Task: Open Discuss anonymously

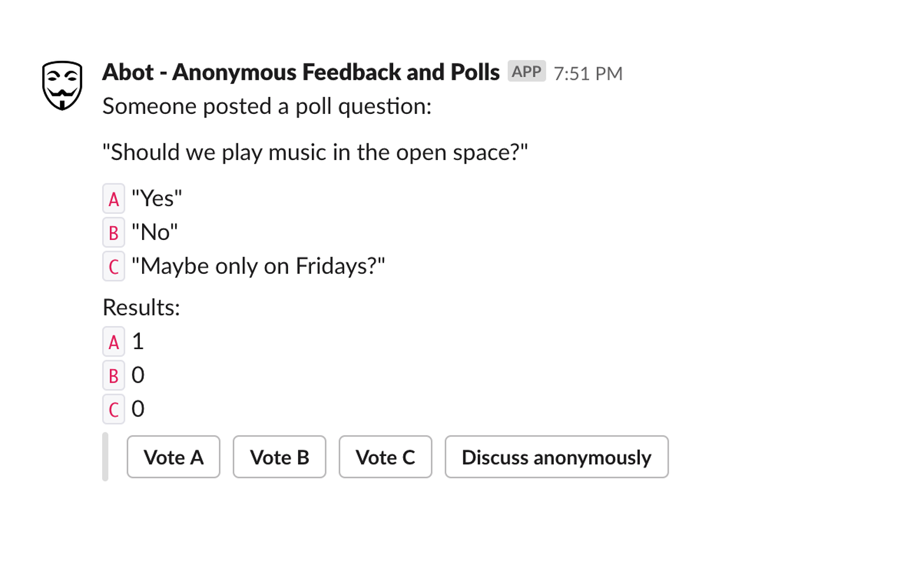Action: pyautogui.click(x=557, y=457)
